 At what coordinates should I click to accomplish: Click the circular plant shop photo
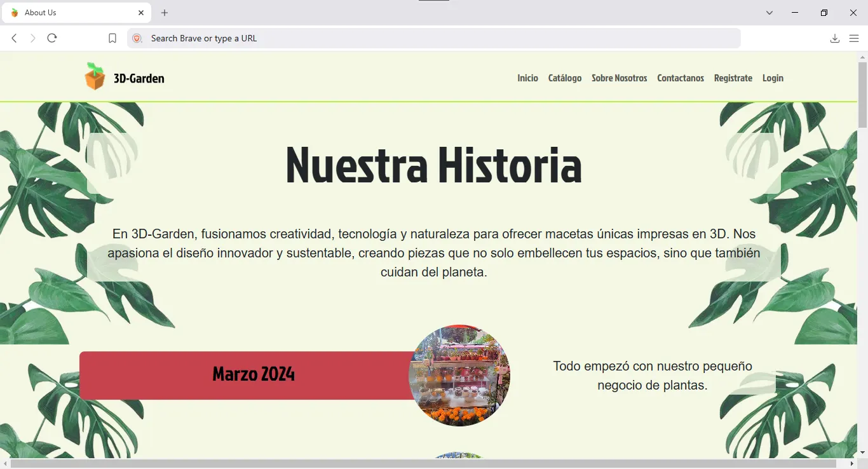pos(459,376)
